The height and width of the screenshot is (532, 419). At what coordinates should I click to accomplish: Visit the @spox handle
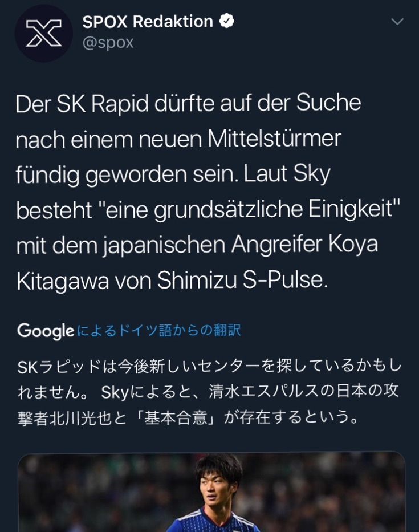pos(108,43)
